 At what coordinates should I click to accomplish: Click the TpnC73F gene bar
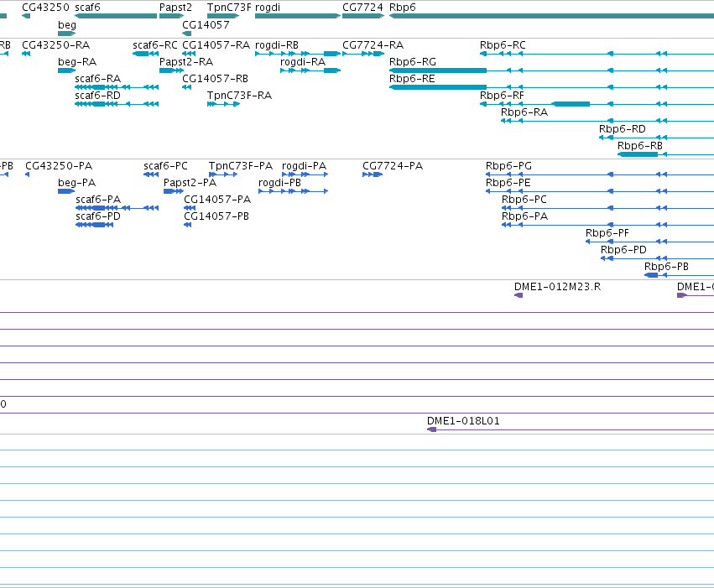coord(223,16)
